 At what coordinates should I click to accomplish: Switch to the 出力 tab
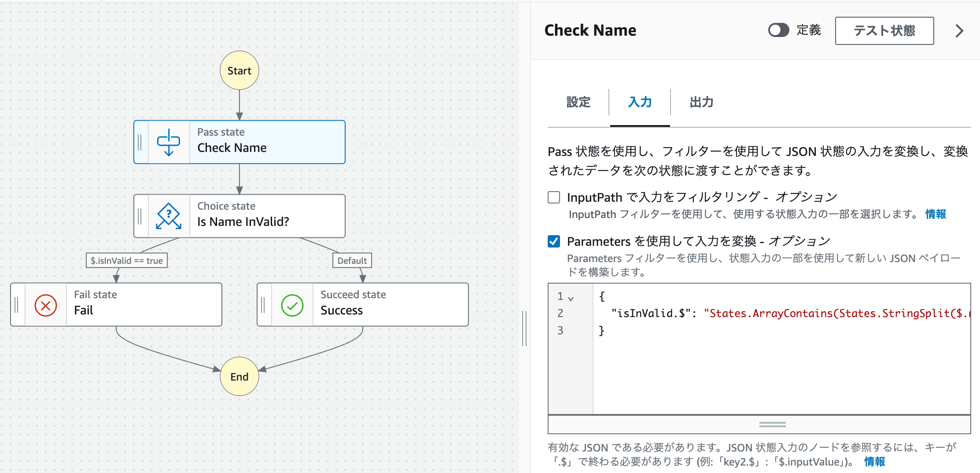pos(701,102)
